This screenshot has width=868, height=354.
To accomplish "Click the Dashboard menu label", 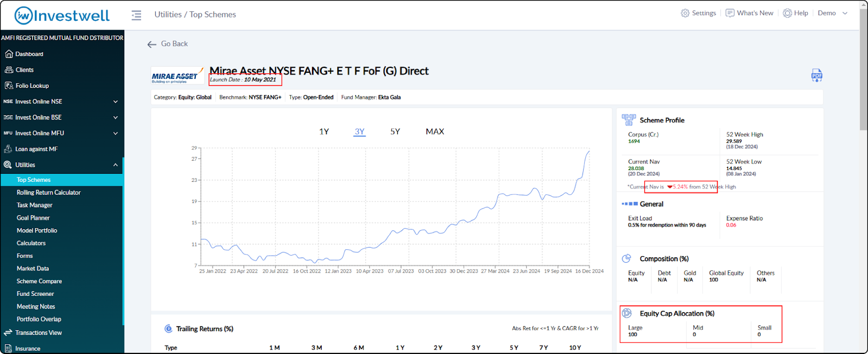I will pyautogui.click(x=29, y=54).
